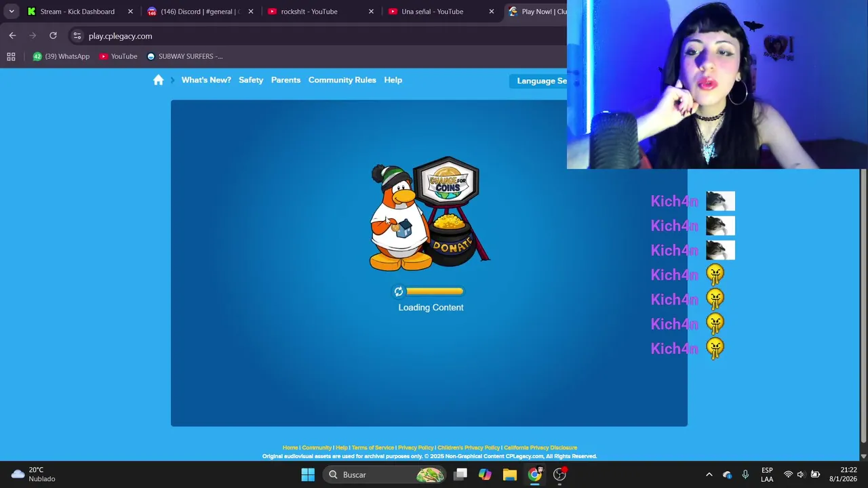868x488 pixels.
Task: Open the YouTube bookmark
Action: point(119,56)
